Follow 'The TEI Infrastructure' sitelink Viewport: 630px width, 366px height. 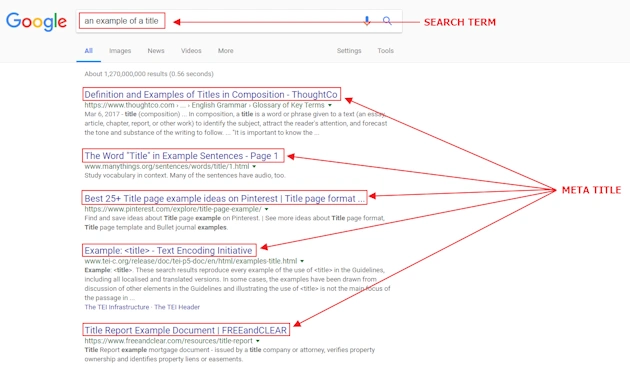pos(117,307)
